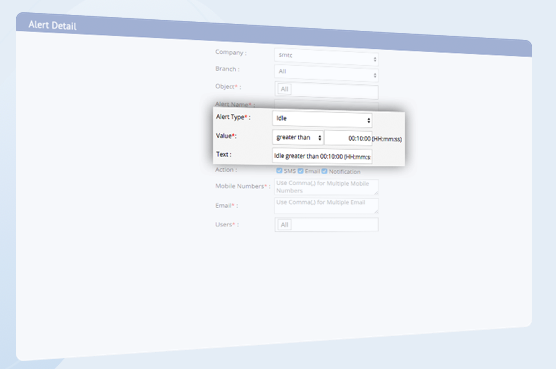Toggle the Notification action checkbox
Screen dimensions: 556x369
324,172
